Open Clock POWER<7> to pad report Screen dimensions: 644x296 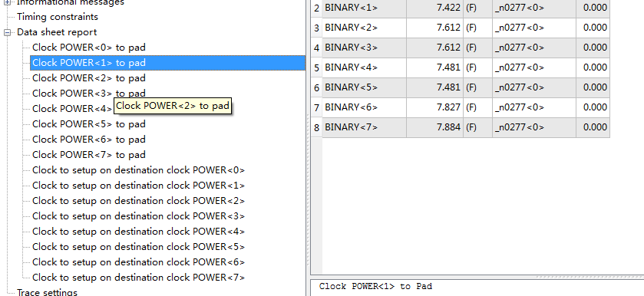pyautogui.click(x=89, y=155)
